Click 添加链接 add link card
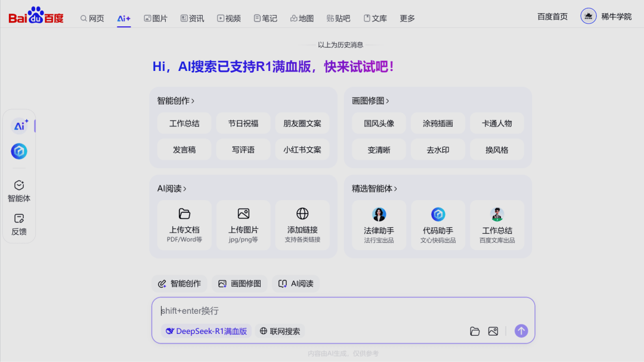This screenshot has width=644, height=362. point(302,225)
